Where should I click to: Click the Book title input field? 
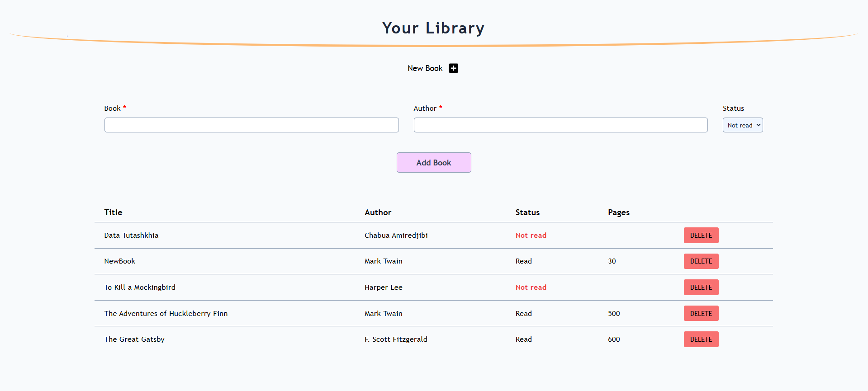point(251,125)
